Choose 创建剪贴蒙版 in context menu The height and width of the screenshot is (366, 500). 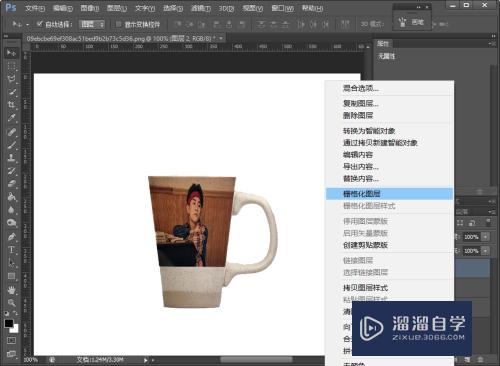389,245
